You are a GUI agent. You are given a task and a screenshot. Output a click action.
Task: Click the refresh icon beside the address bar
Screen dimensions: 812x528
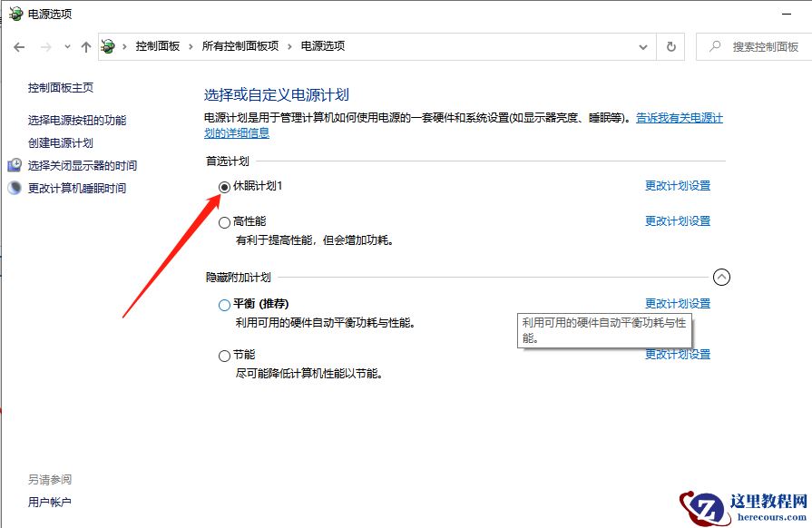click(x=670, y=46)
